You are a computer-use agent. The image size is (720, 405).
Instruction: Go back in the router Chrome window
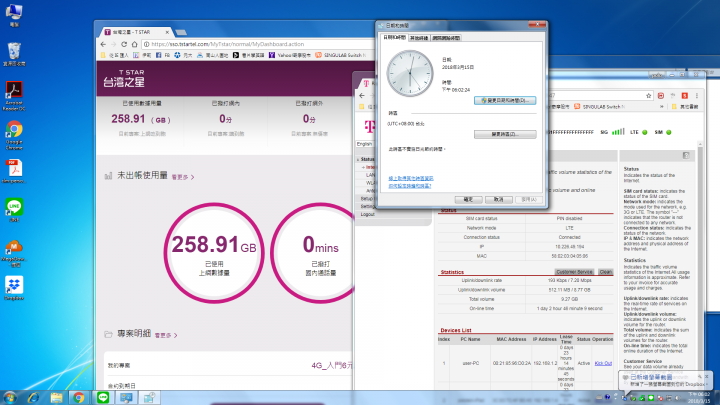[x=362, y=96]
